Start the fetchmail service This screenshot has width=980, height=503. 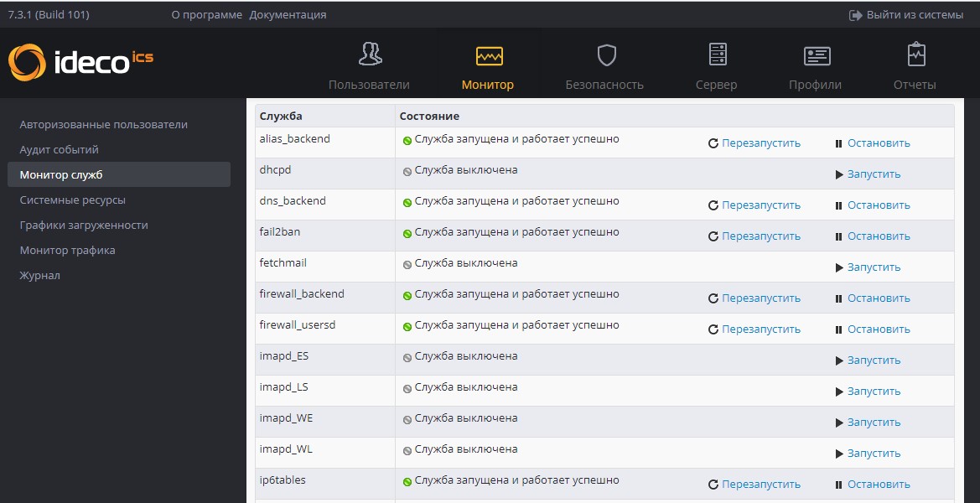(x=874, y=267)
